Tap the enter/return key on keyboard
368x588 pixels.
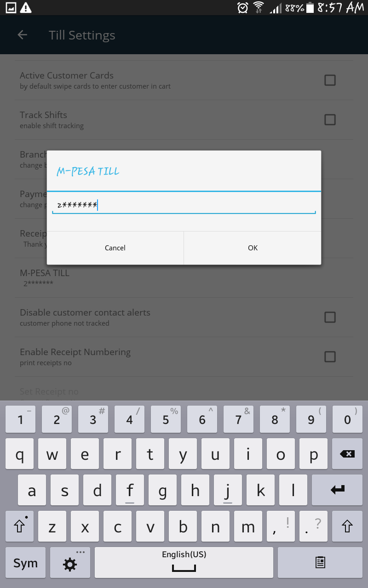pos(337,490)
